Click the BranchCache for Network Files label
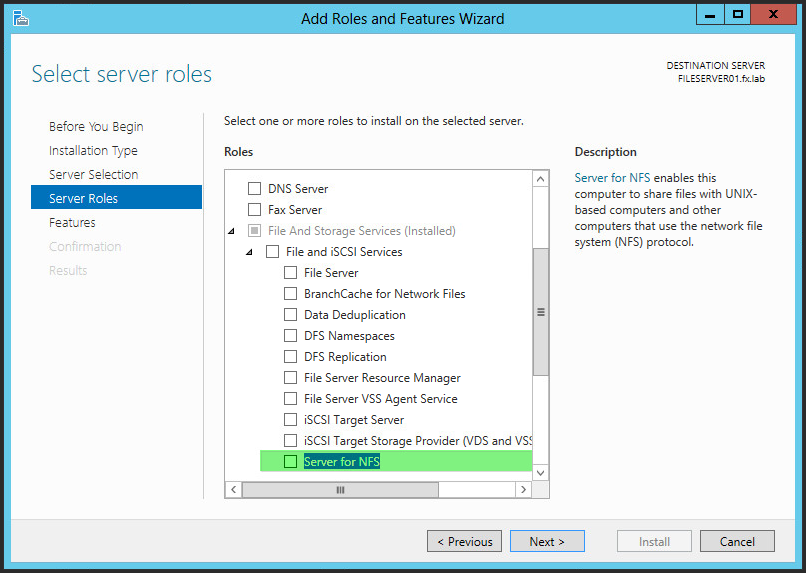Image resolution: width=806 pixels, height=573 pixels. [x=384, y=293]
